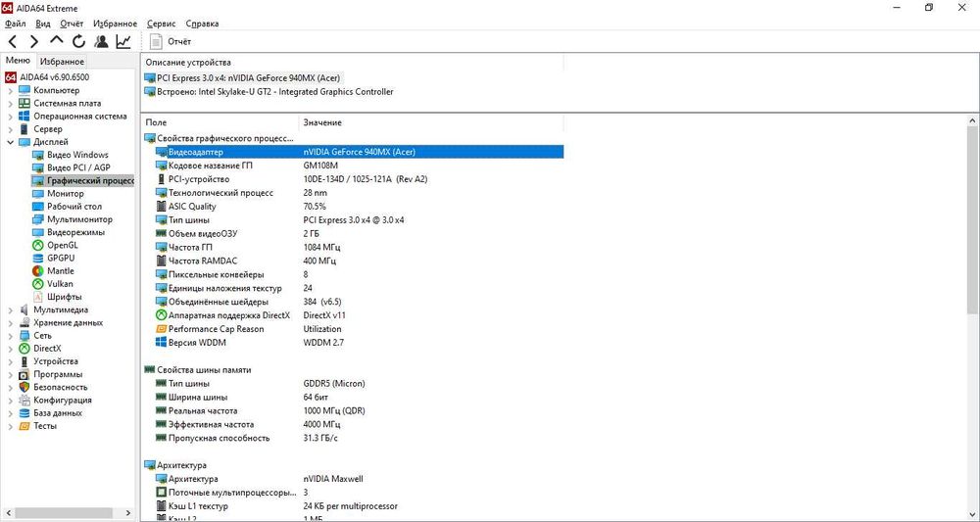Click the Поле column header
This screenshot has height=522, width=980.
220,122
